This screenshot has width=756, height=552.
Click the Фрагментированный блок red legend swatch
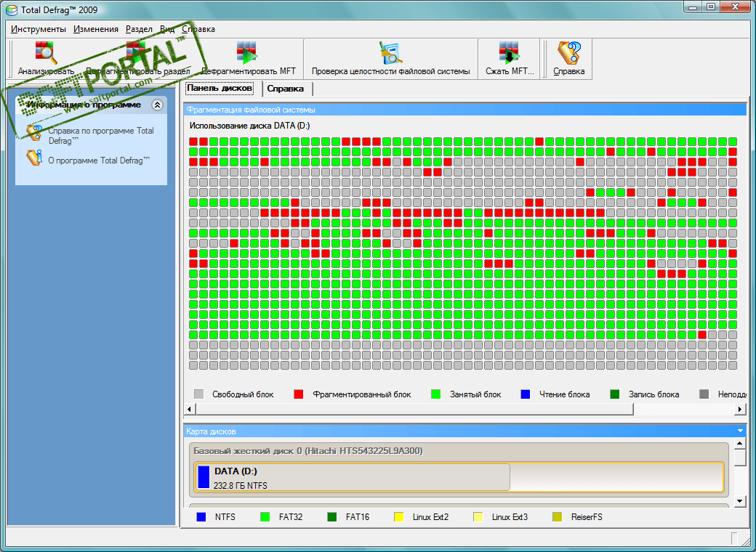299,394
